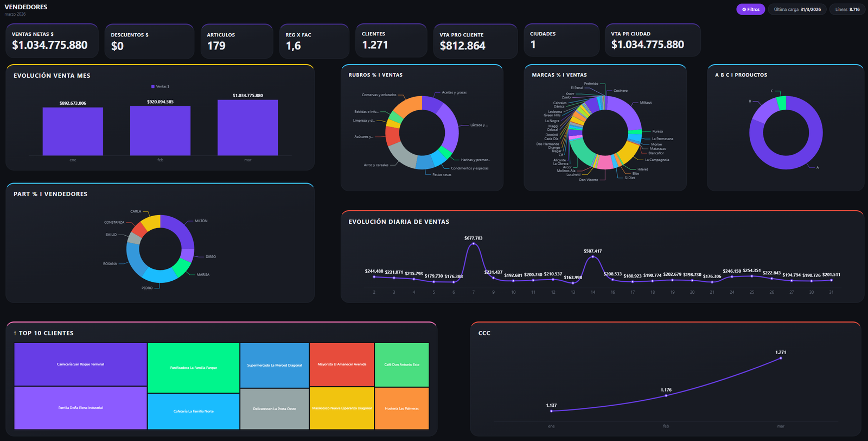Select the Millcaut brand label
Image resolution: width=868 pixels, height=441 pixels.
tap(646, 103)
